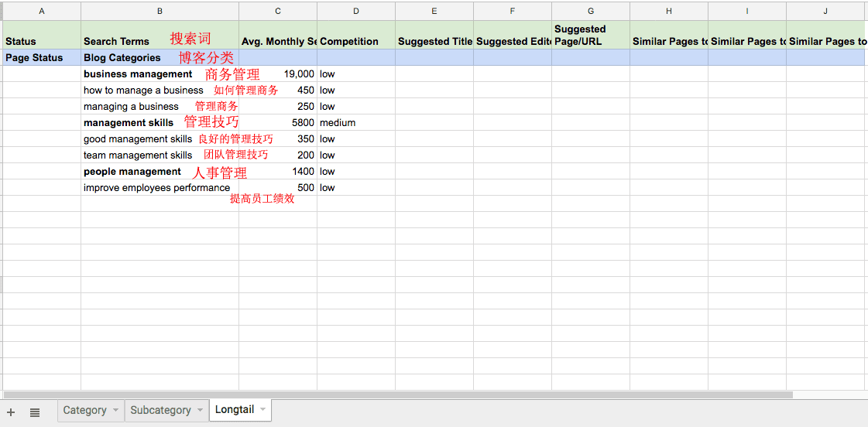
Task: Click the 'improve employees performance' cell
Action: (x=156, y=188)
